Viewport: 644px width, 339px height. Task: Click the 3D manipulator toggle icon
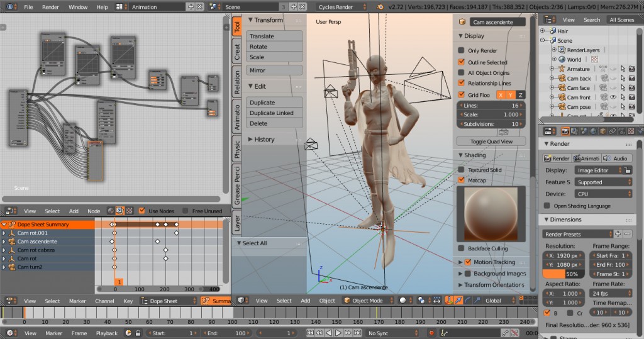point(449,301)
